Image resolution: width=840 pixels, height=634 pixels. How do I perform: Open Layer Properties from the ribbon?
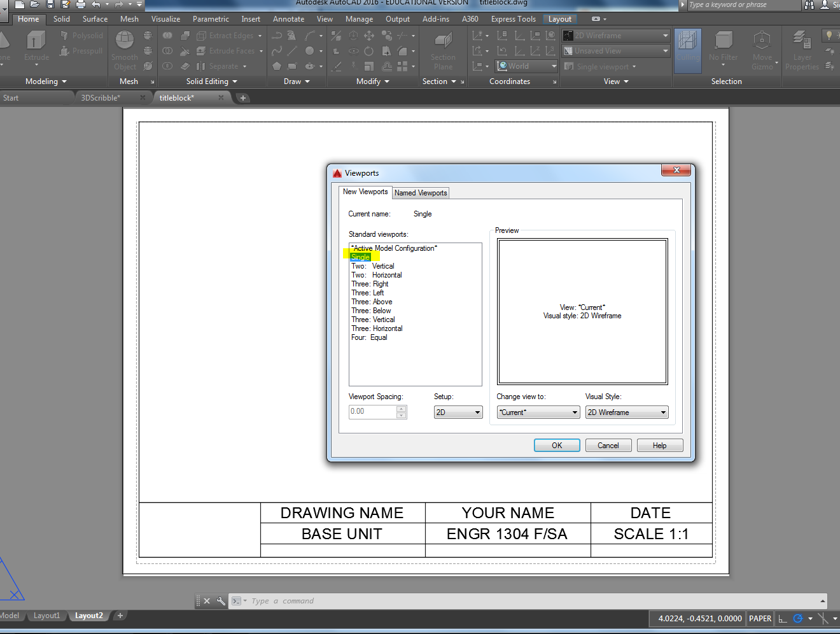(x=801, y=51)
